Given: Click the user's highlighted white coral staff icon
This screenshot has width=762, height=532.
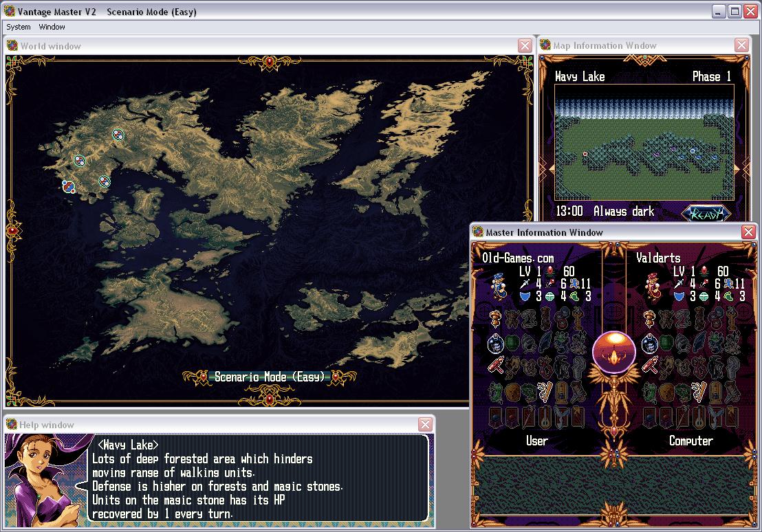Looking at the screenshot, I should [x=544, y=390].
